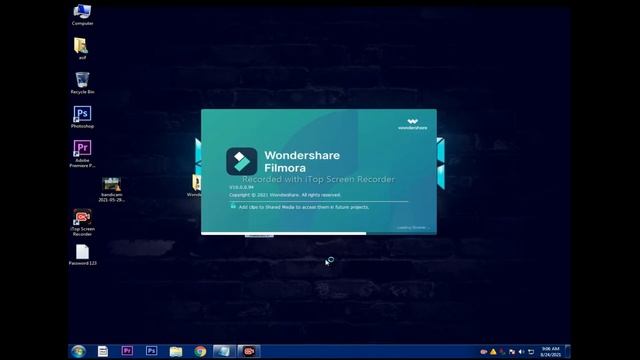Screen dimensions: 640x360
Task: Click the Filmora logo on the splash screen
Action: pos(242,161)
